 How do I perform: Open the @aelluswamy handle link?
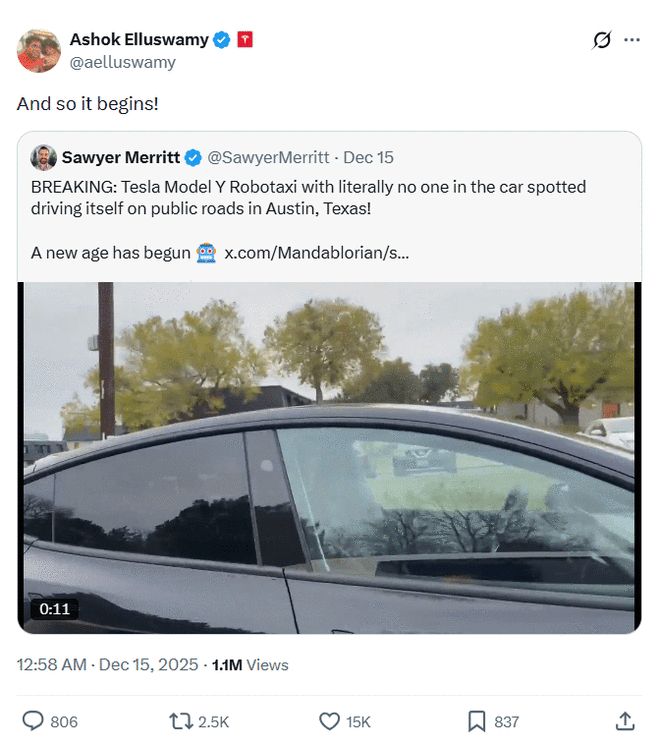122,62
